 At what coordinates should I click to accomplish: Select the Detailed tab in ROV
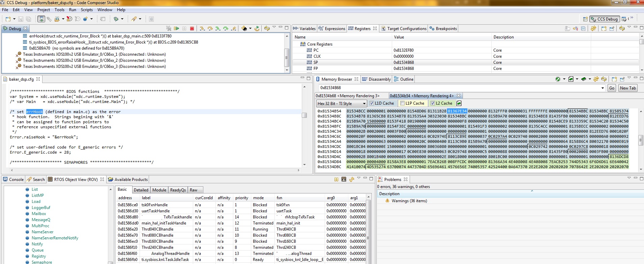(x=141, y=190)
